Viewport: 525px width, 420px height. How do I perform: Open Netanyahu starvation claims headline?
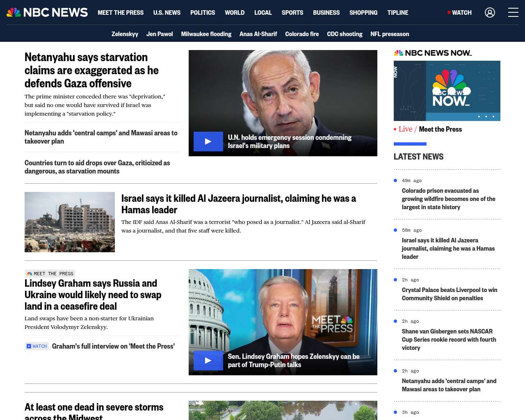tap(91, 70)
